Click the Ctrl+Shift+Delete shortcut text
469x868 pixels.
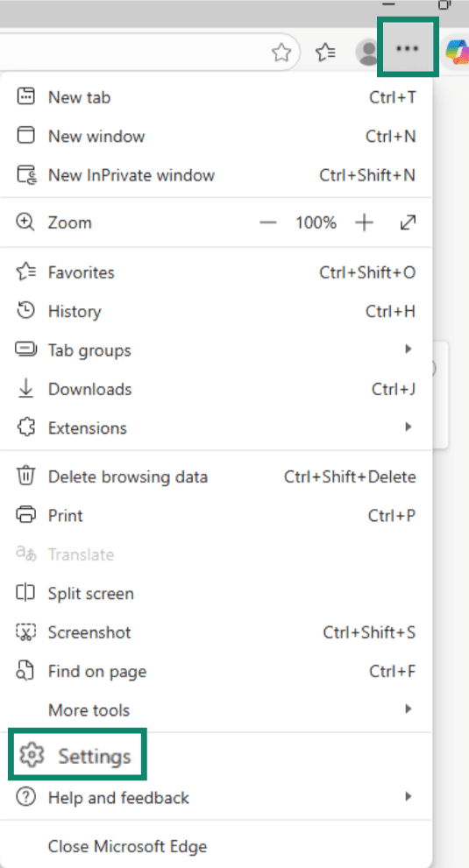pyautogui.click(x=350, y=476)
